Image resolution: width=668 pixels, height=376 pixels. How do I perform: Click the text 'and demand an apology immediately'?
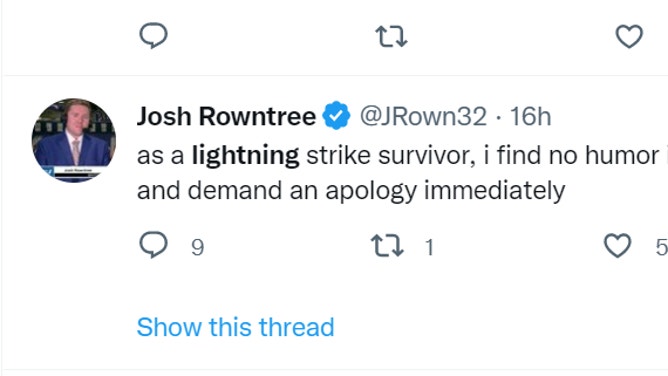pos(351,190)
